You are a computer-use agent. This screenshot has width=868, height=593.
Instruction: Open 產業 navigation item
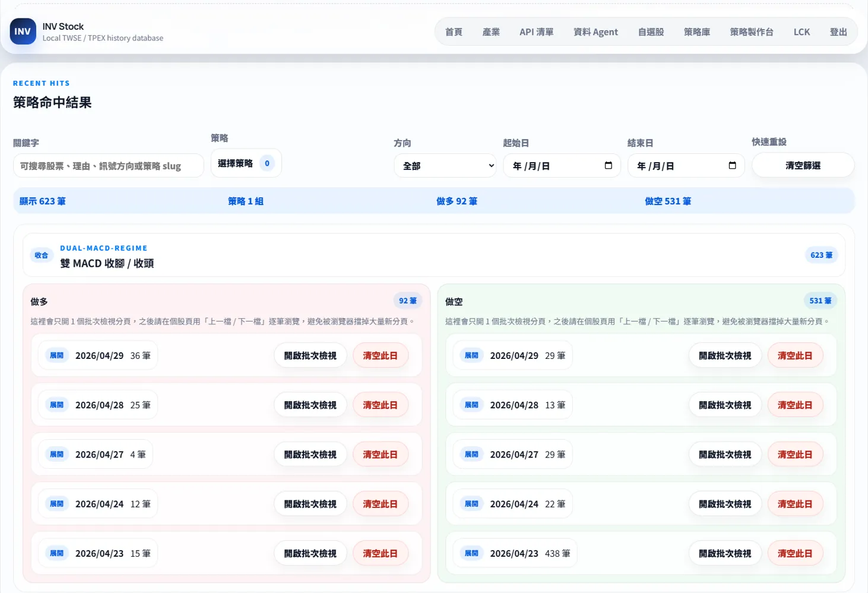tap(491, 32)
